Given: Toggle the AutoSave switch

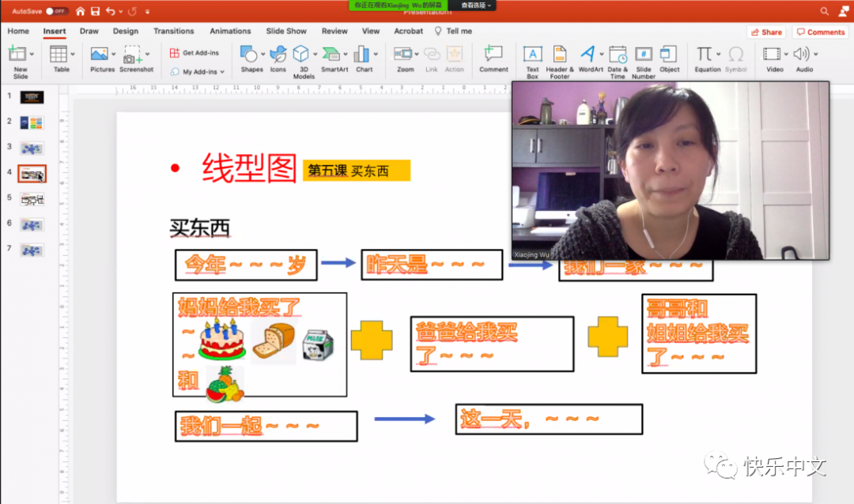Looking at the screenshot, I should click(x=56, y=11).
